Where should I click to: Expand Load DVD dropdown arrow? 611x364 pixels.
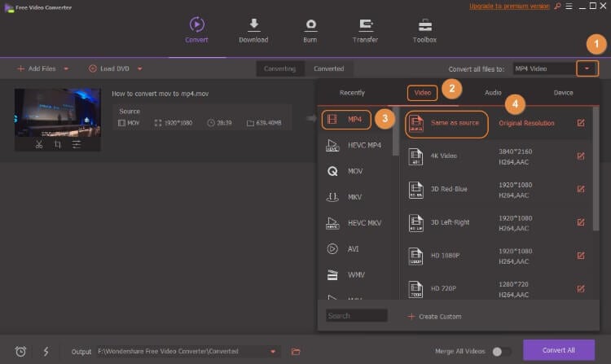(x=139, y=68)
